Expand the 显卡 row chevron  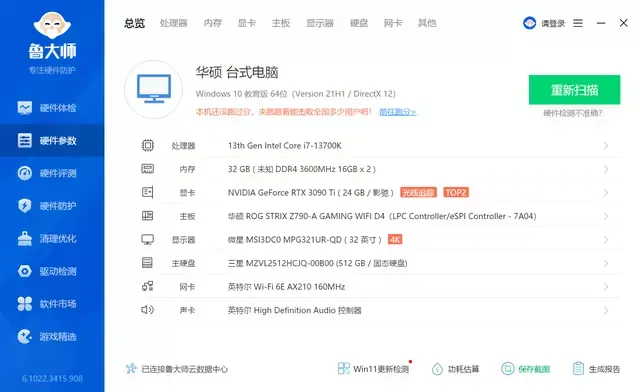606,193
